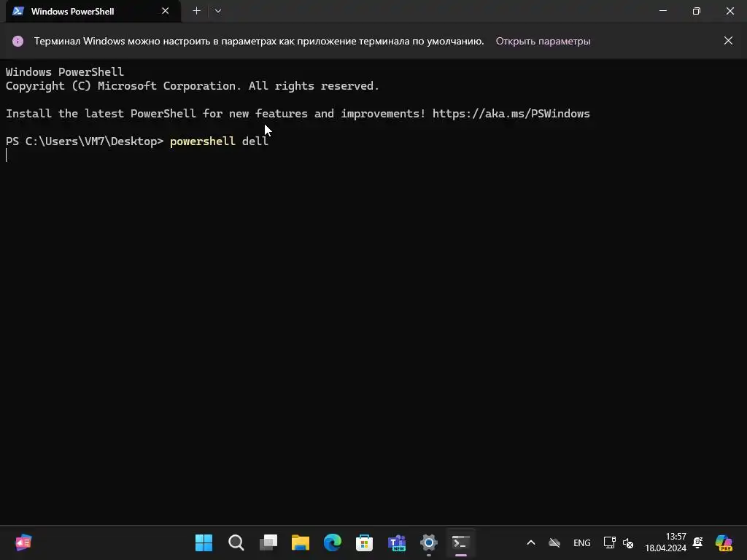Dismiss the default terminal notification banner

tap(728, 41)
